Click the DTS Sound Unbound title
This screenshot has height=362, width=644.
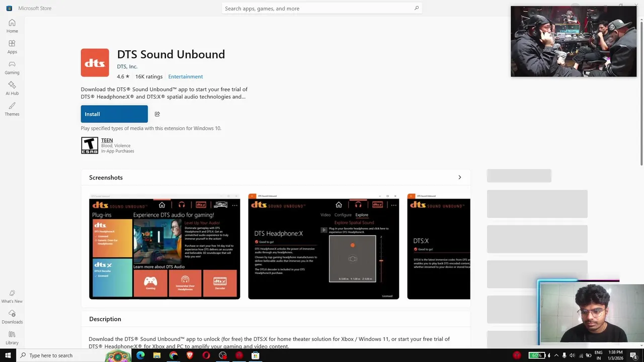click(171, 54)
